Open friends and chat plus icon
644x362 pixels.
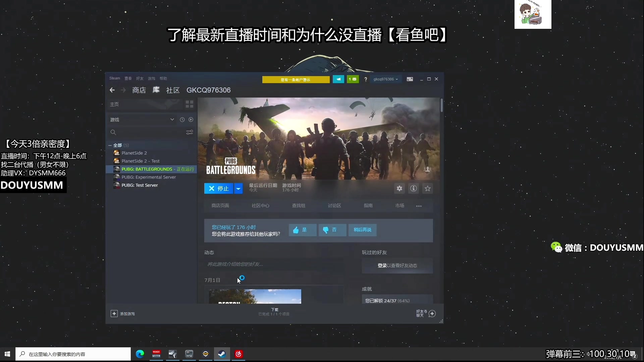pyautogui.click(x=432, y=313)
